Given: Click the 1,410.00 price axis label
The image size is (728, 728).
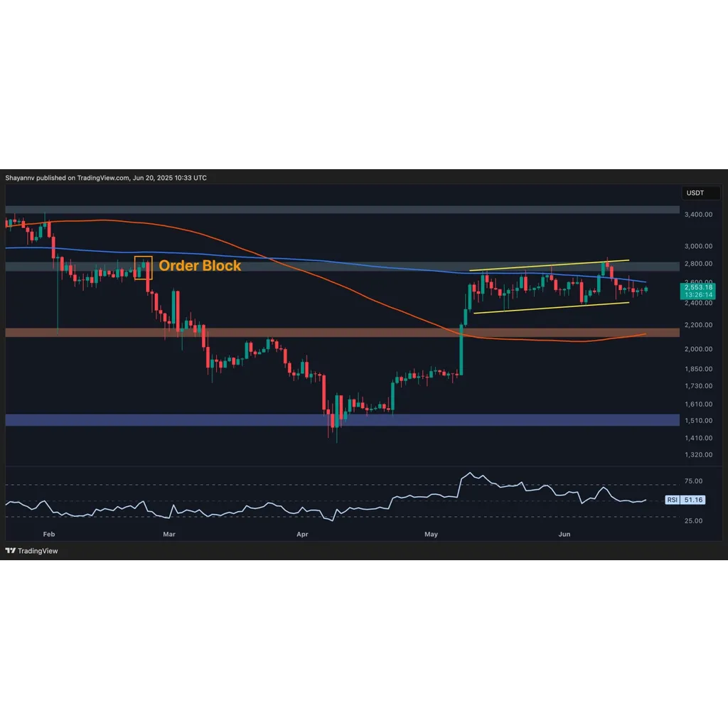Looking at the screenshot, I should click(x=698, y=438).
